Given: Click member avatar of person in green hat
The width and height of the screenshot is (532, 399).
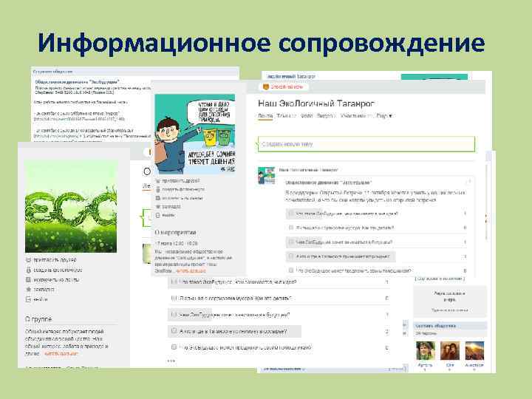Looking at the screenshot, I should tap(425, 351).
